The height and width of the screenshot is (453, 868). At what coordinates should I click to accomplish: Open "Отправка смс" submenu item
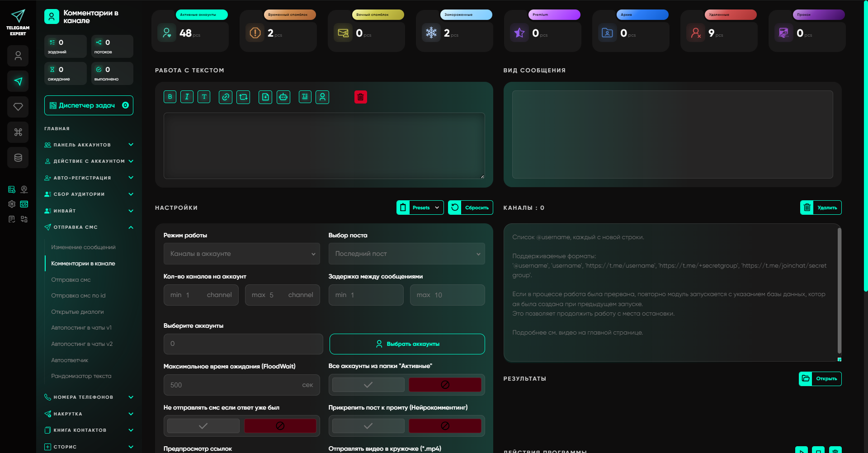tap(71, 279)
